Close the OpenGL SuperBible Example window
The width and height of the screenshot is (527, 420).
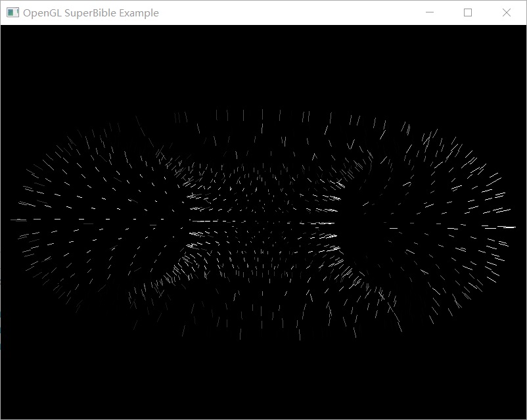pyautogui.click(x=507, y=12)
